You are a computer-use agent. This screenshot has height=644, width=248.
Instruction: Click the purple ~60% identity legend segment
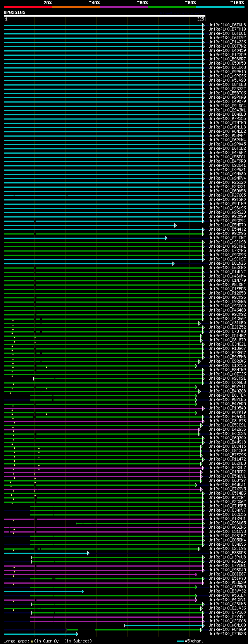[x=124, y=7]
